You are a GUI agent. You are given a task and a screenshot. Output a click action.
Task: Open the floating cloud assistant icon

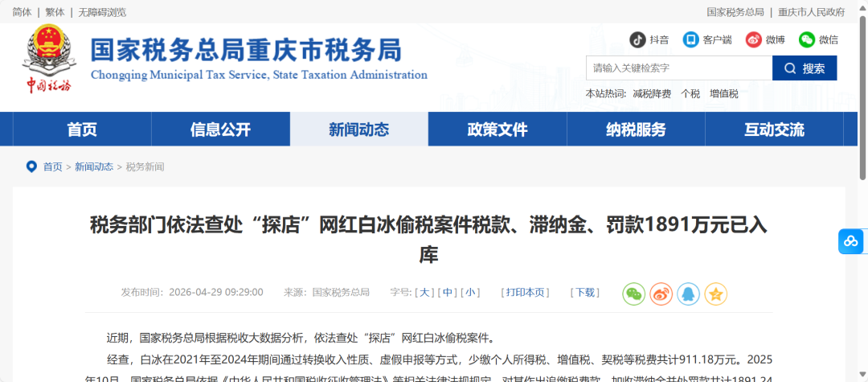[851, 241]
